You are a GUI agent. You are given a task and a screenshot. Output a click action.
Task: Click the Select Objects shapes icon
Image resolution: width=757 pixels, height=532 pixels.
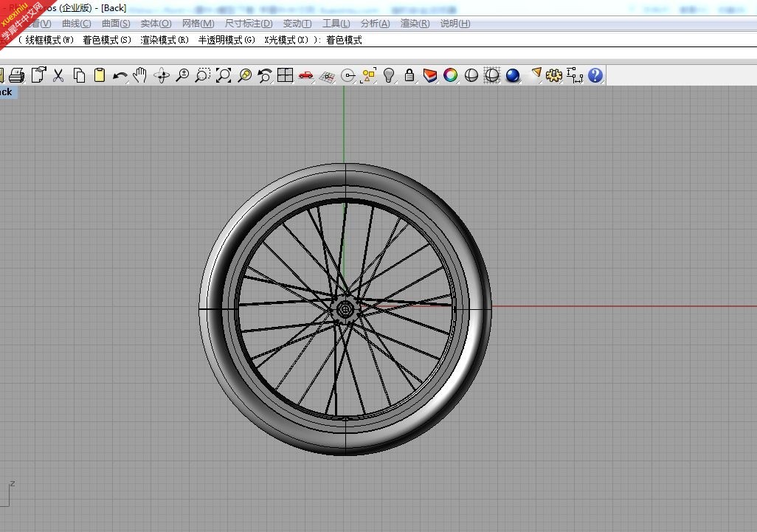(x=368, y=75)
